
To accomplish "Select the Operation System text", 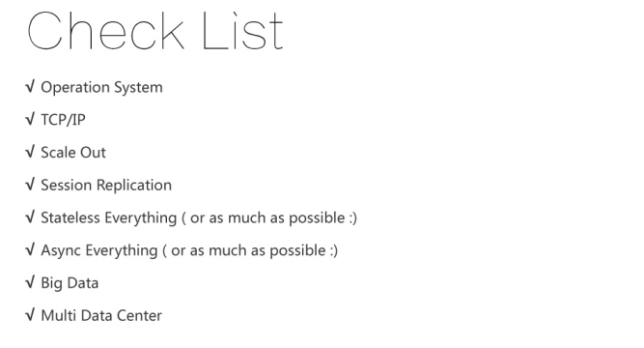I will coord(101,87).
